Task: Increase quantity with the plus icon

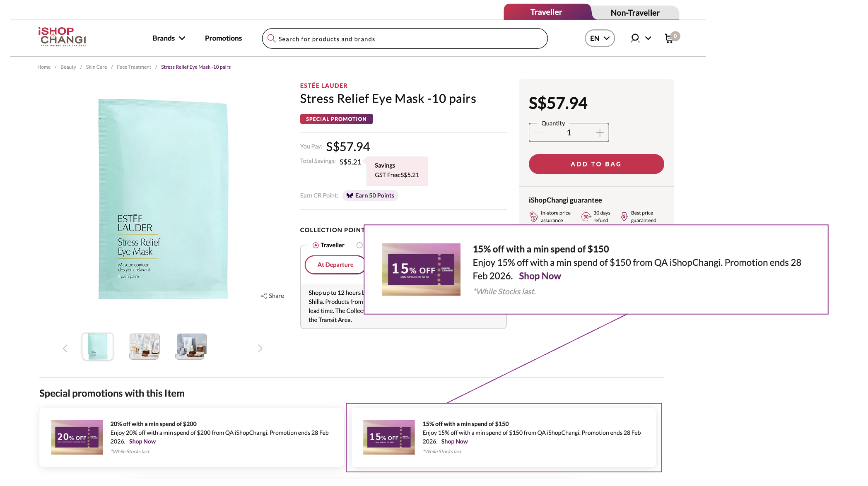Action: pos(600,133)
